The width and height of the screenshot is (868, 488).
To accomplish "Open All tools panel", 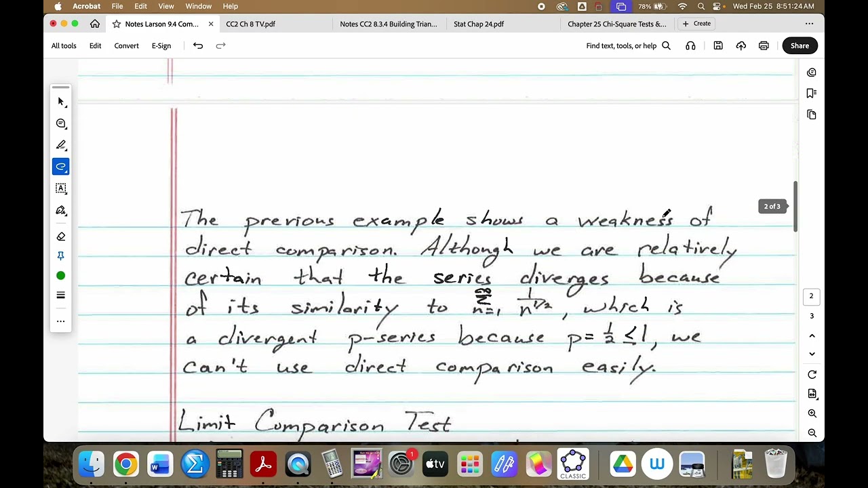I will 64,45.
